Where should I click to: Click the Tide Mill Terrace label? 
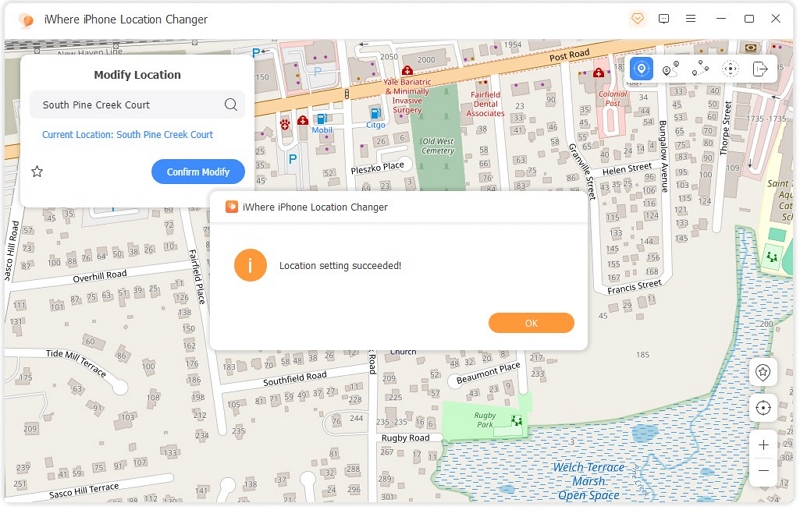tap(76, 363)
